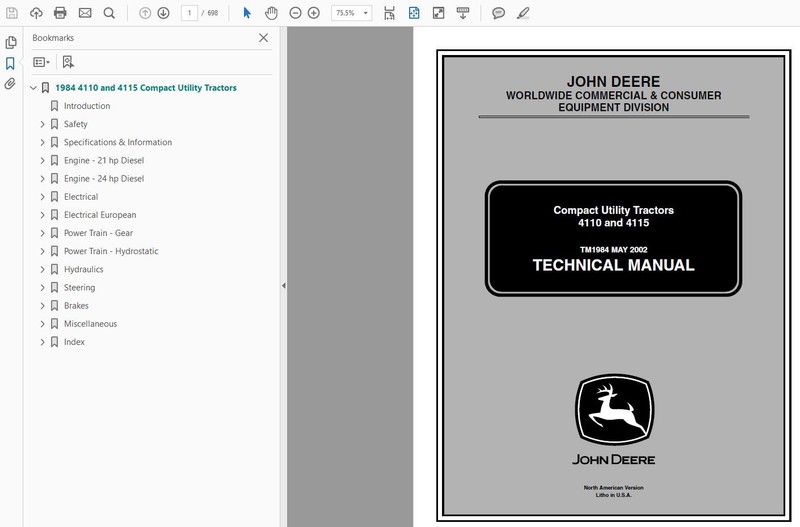Screen dimensions: 800x527
Task: Jump to Hydraulics section
Action: tap(84, 269)
